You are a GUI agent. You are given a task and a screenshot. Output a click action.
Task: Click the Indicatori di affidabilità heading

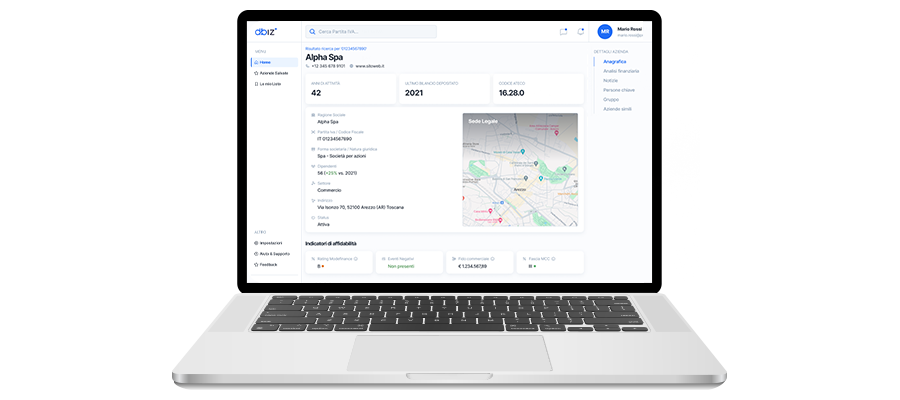331,243
